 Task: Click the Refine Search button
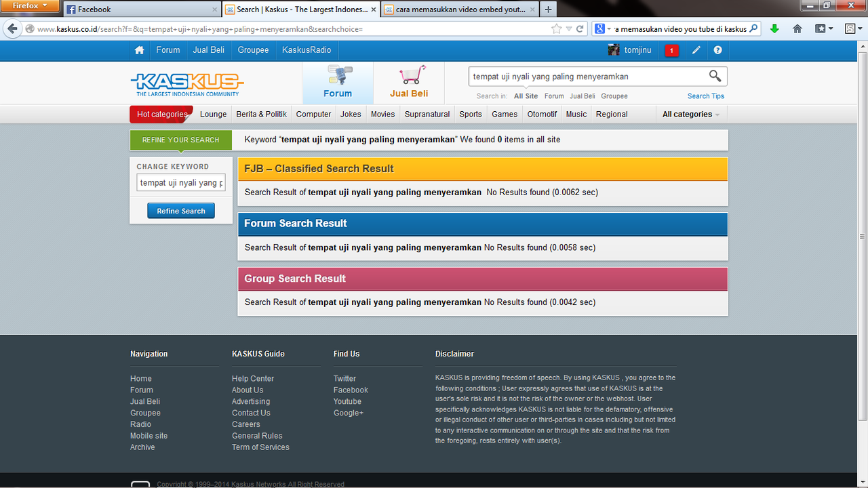coord(181,211)
